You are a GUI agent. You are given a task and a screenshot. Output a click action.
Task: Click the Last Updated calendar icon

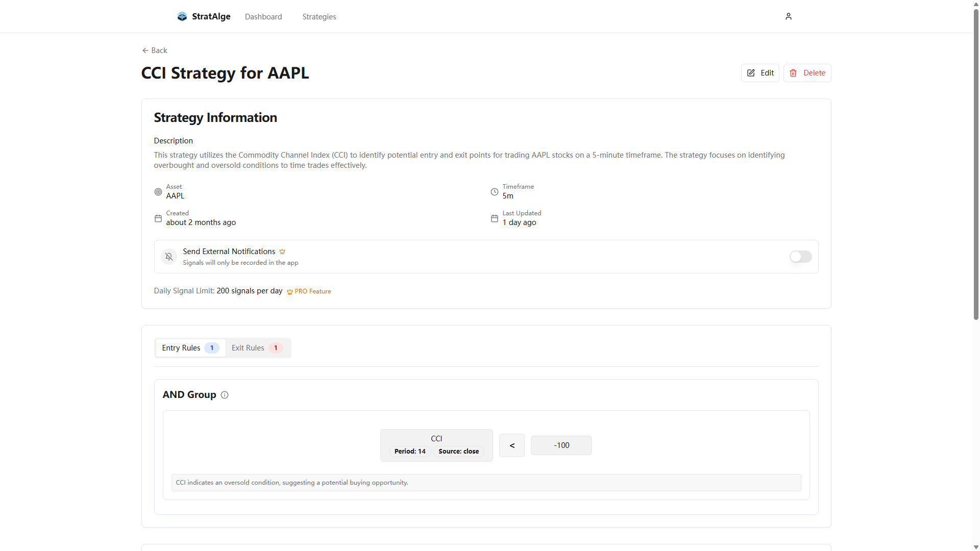[x=494, y=218]
